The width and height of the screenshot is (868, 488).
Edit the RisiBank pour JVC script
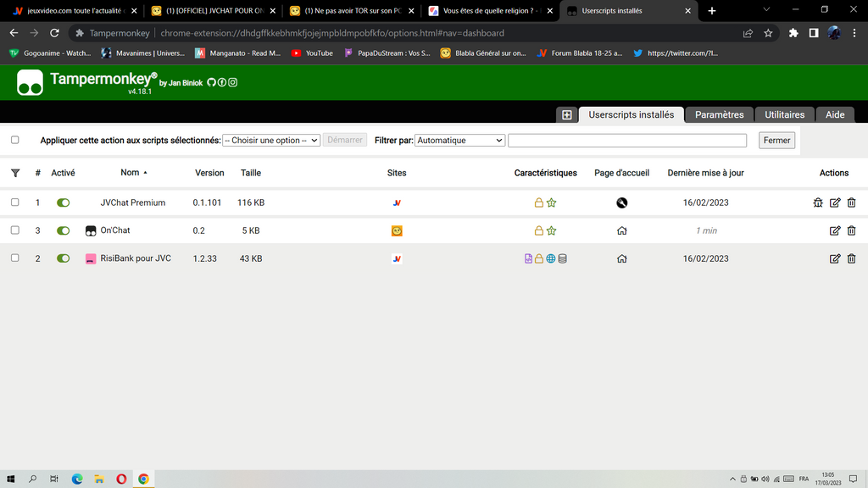[x=835, y=258]
